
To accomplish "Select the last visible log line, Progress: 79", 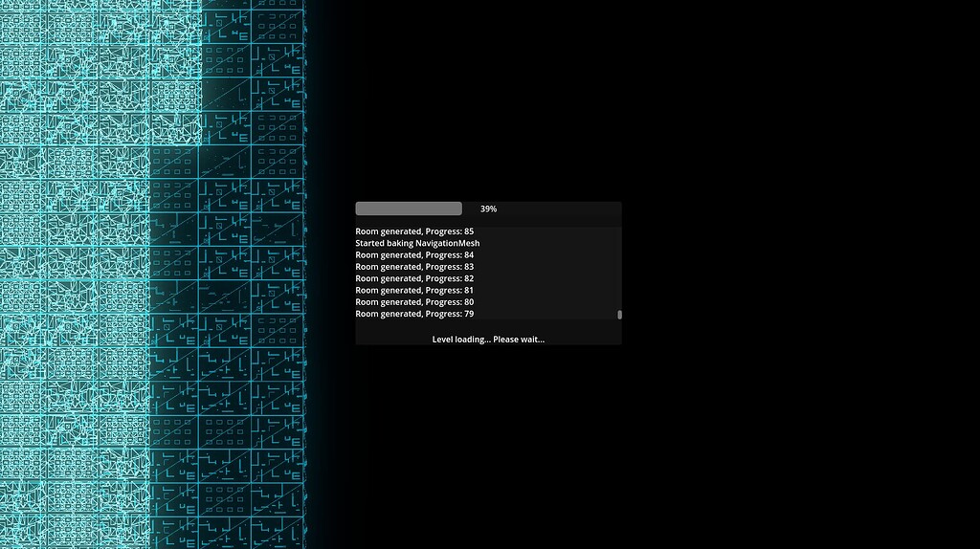I will coord(414,314).
